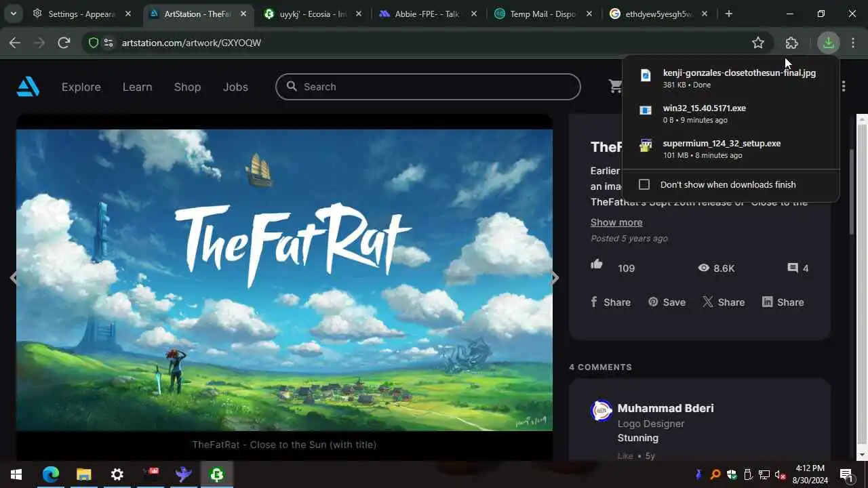The height and width of the screenshot is (488, 868).
Task: Click the supermium setup file icon
Action: point(646,145)
